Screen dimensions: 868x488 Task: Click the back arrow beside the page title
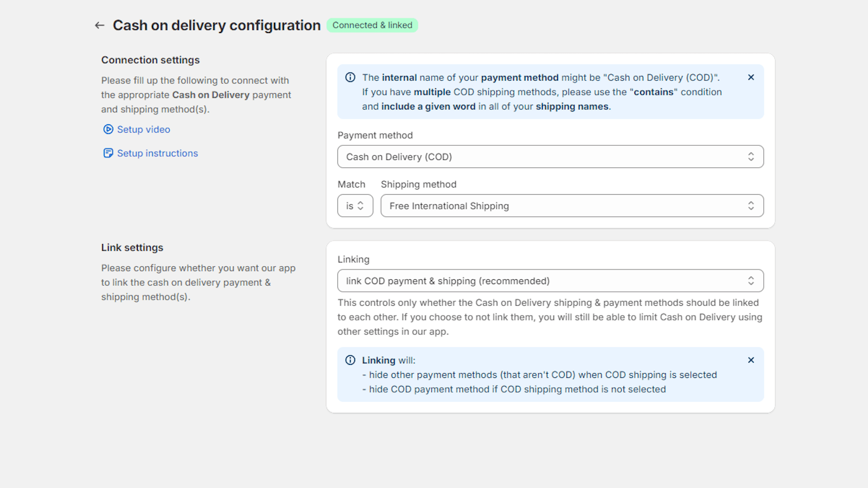coord(99,25)
